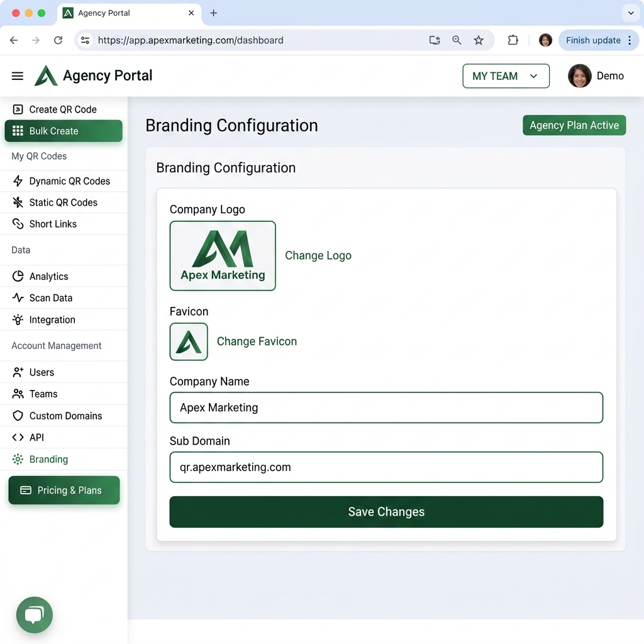Select Bulk Create in the sidebar
Viewport: 644px width, 644px height.
point(64,131)
